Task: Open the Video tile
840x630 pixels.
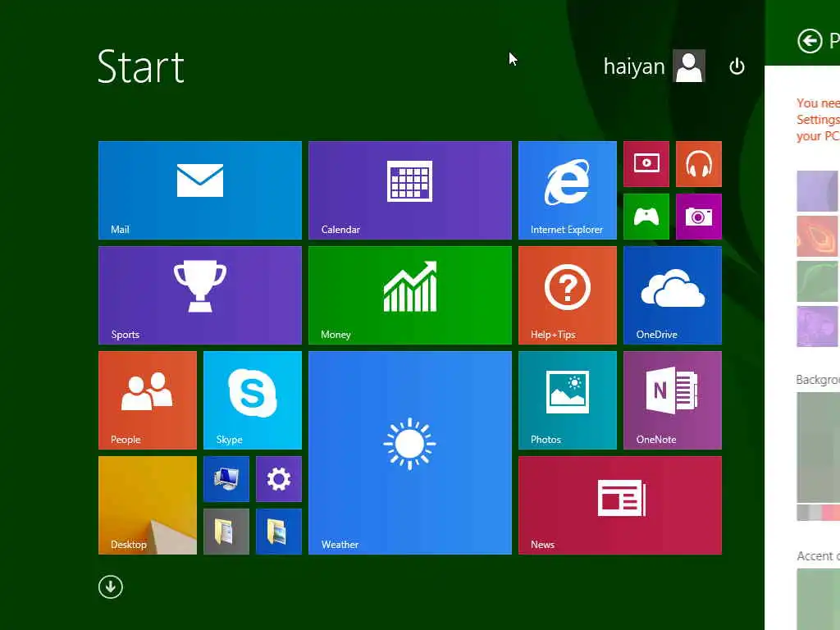Action: point(646,164)
